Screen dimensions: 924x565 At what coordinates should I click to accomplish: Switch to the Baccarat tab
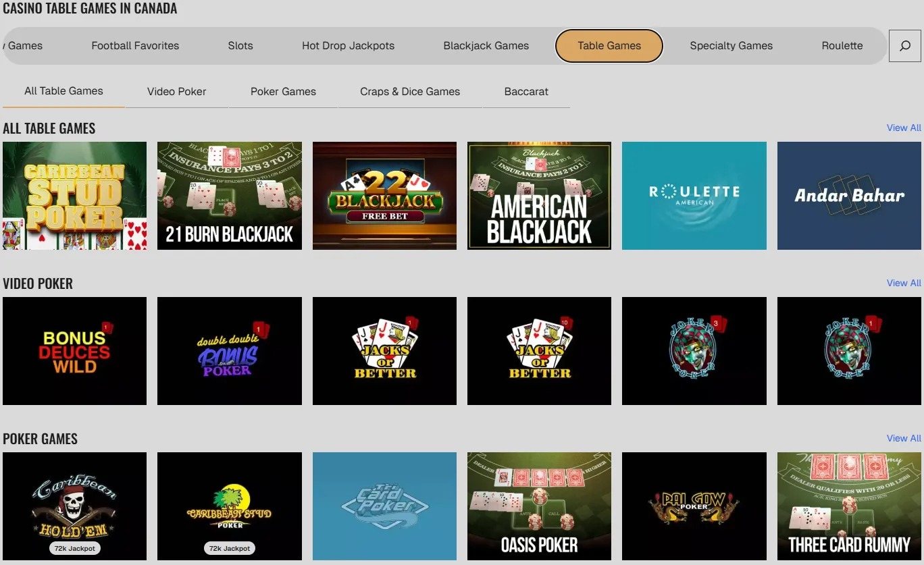pyautogui.click(x=526, y=91)
